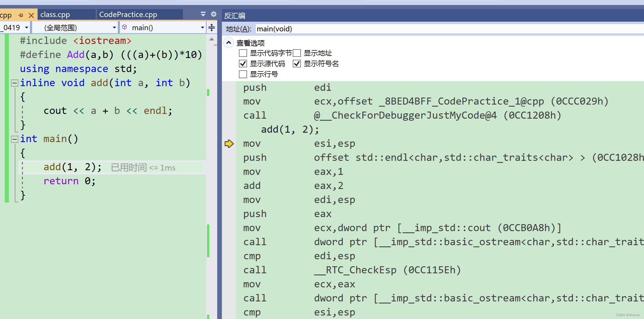
Task: Click the 已用时间 <= 1ms hint
Action: (143, 168)
